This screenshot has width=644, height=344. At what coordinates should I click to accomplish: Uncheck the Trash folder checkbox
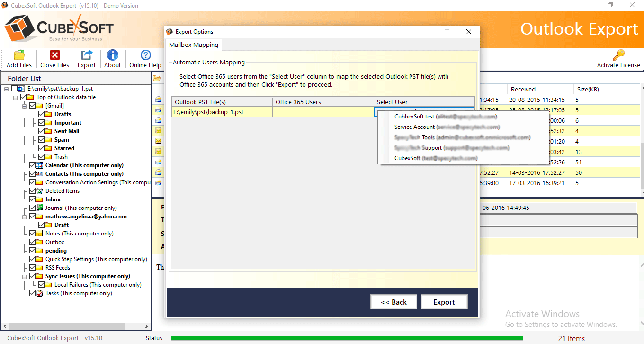(41, 157)
